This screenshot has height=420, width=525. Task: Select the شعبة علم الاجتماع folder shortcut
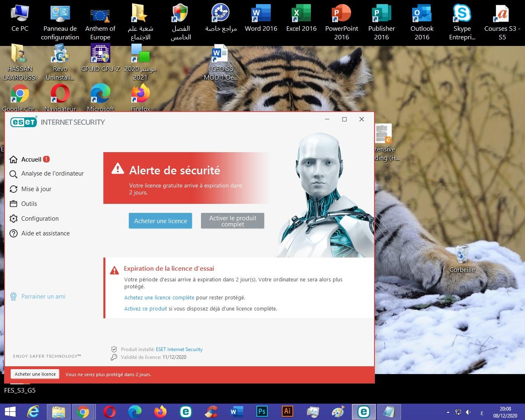tap(140, 23)
